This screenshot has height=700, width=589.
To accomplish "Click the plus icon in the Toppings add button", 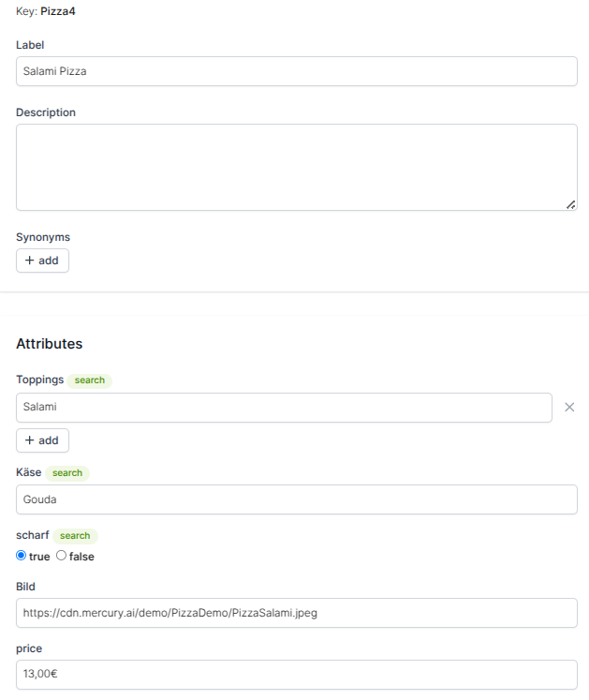I will click(29, 440).
